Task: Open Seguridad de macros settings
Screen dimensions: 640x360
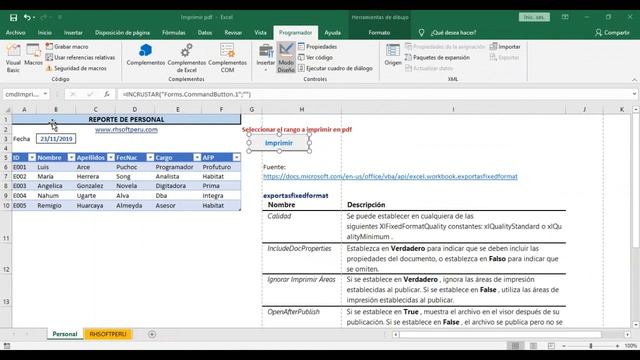Action: coord(76,68)
